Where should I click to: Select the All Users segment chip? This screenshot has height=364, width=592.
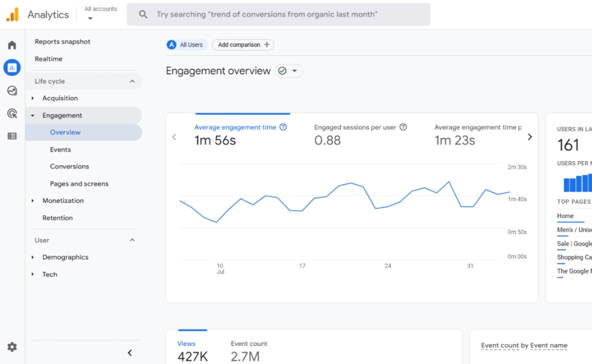186,44
